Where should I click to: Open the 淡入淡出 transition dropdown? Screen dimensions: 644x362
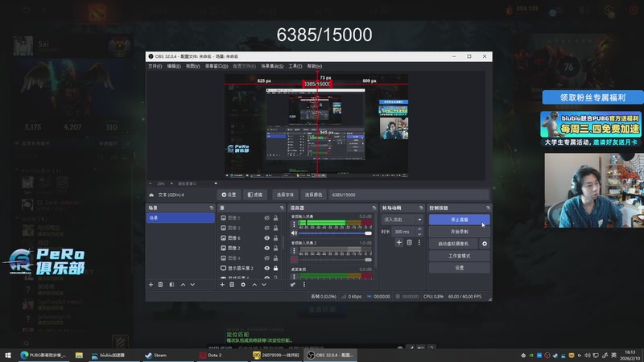tap(402, 220)
